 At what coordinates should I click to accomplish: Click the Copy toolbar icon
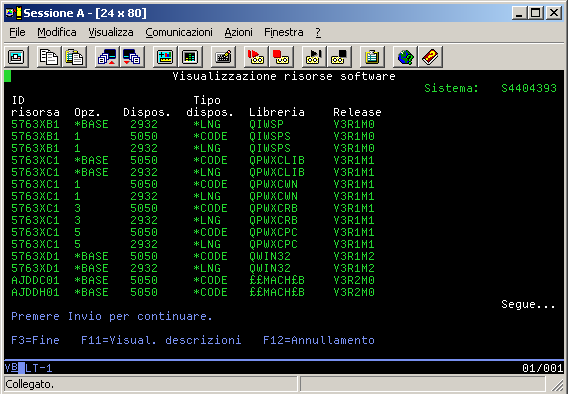tap(49, 57)
